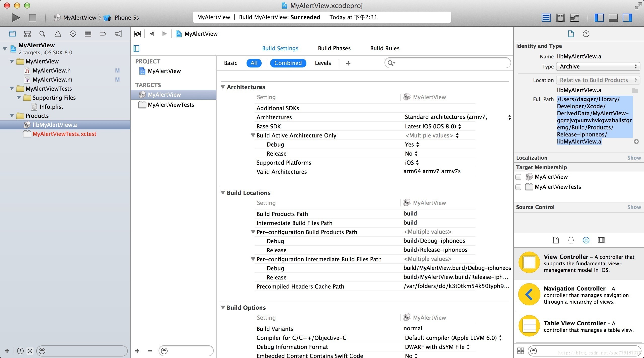
Task: Open the Debug Information Format popup
Action: pyautogui.click(x=437, y=347)
